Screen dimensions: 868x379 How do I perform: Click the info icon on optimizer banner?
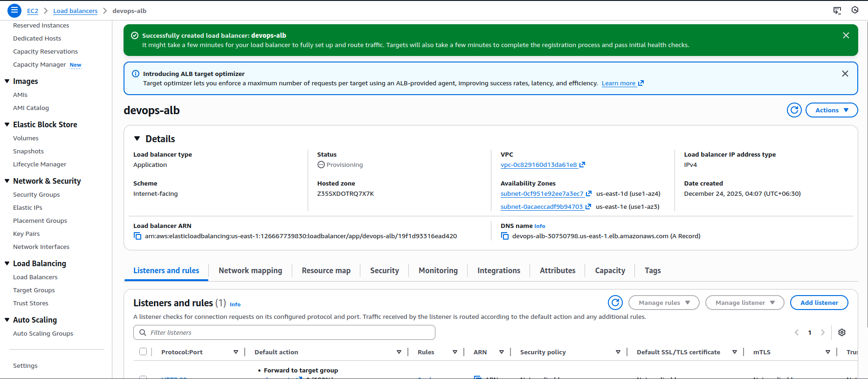click(x=136, y=74)
